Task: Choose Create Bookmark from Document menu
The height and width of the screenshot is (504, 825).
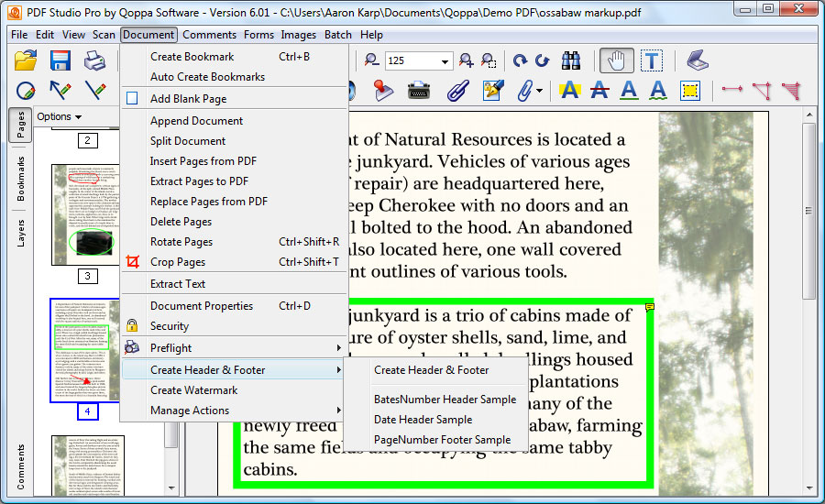Action: pyautogui.click(x=234, y=57)
